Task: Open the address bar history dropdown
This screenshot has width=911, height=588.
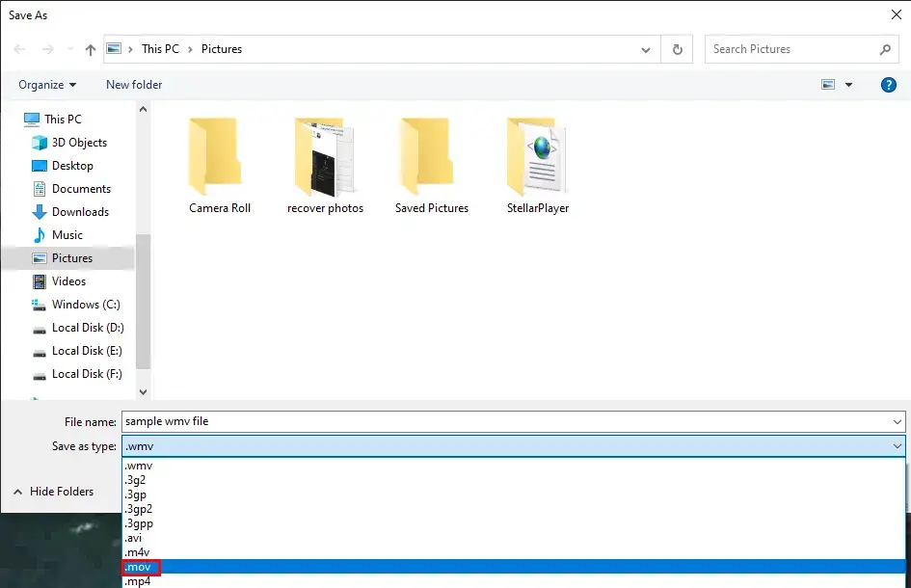Action: tap(646, 49)
